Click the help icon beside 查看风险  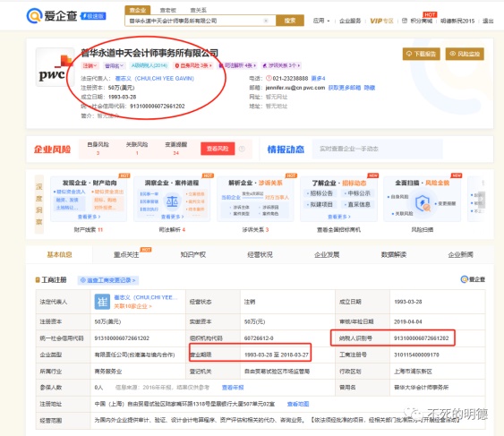242,149
